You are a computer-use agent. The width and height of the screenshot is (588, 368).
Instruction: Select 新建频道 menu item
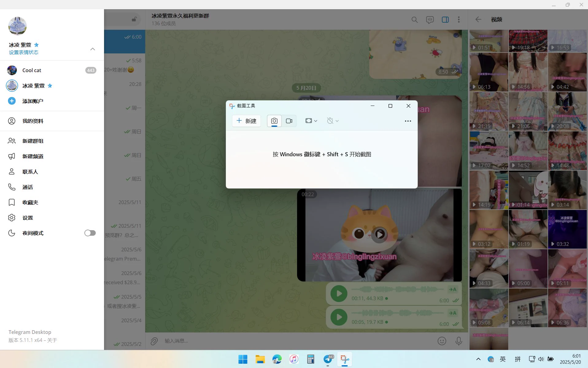(52, 156)
